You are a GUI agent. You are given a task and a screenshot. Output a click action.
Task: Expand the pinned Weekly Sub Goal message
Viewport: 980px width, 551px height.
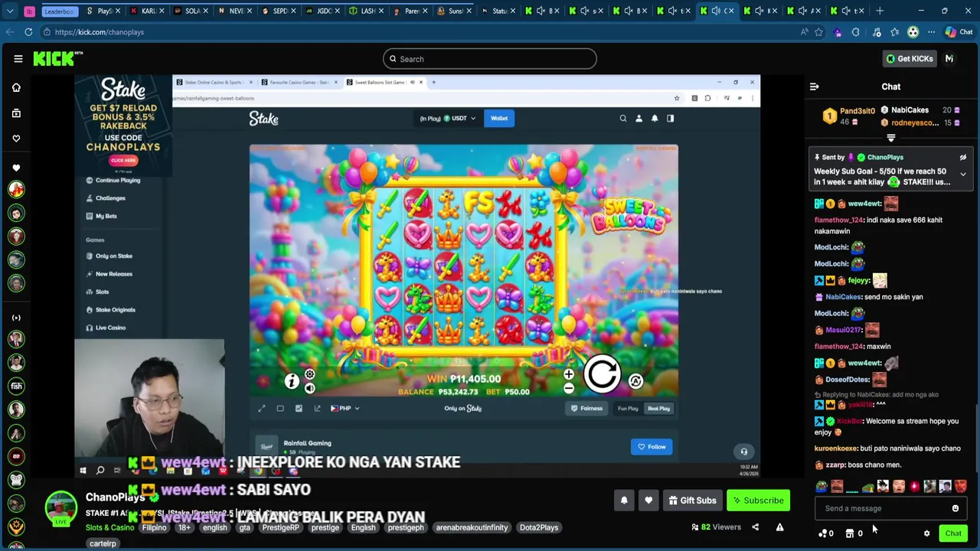click(963, 174)
